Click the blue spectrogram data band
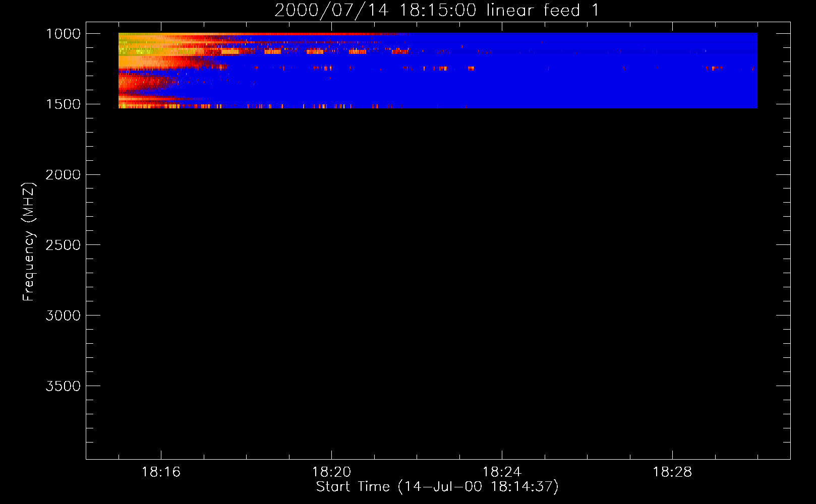 pos(438,71)
